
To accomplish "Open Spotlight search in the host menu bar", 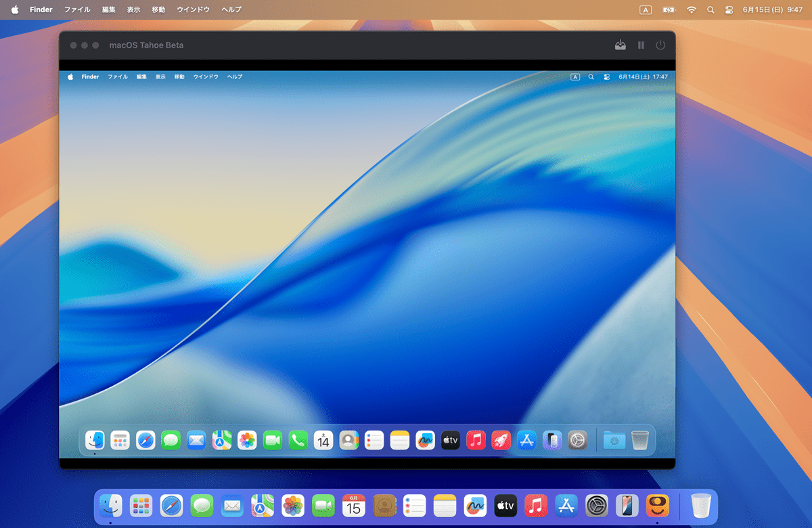I will click(x=710, y=10).
